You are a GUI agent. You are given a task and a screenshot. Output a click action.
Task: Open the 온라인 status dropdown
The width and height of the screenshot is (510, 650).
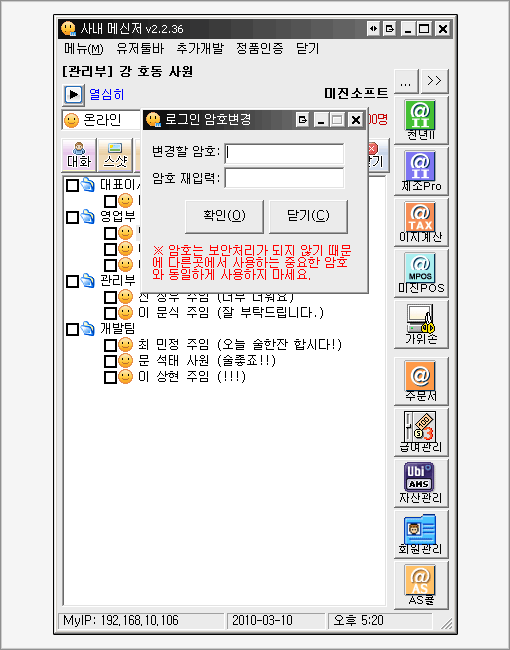(x=102, y=120)
